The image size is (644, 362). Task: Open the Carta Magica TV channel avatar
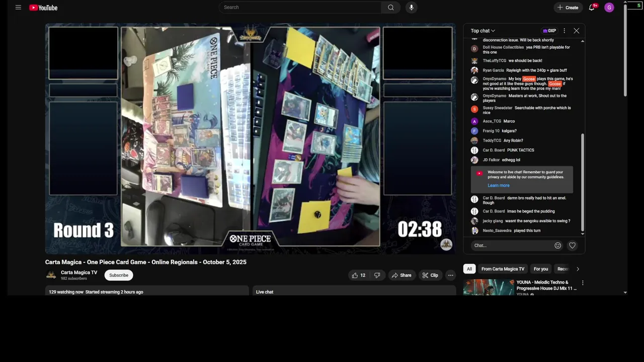(x=51, y=275)
